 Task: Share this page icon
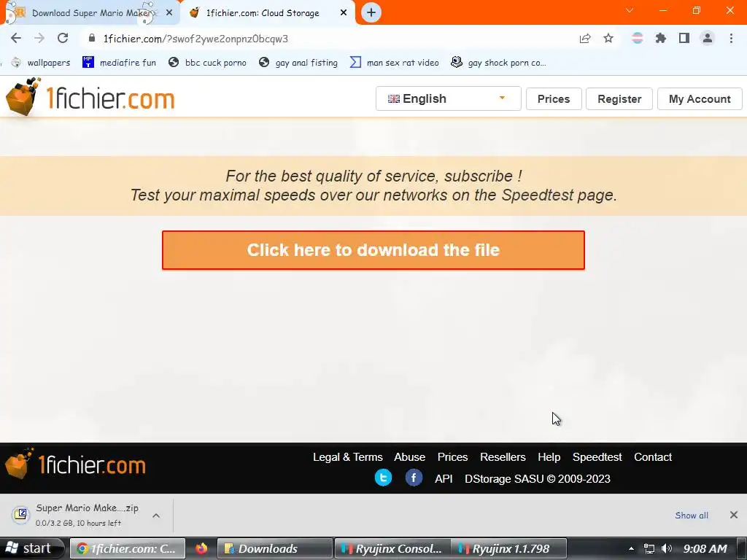(x=585, y=39)
